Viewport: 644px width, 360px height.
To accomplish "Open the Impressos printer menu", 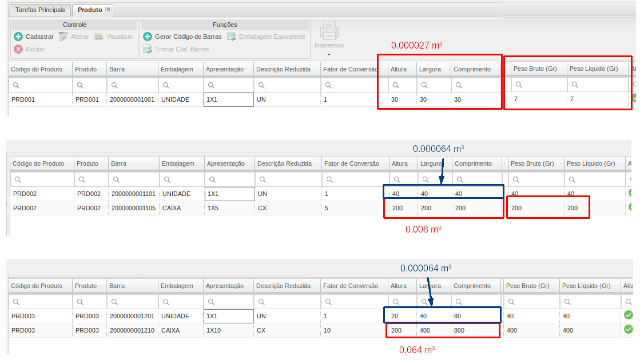I will click(x=329, y=39).
